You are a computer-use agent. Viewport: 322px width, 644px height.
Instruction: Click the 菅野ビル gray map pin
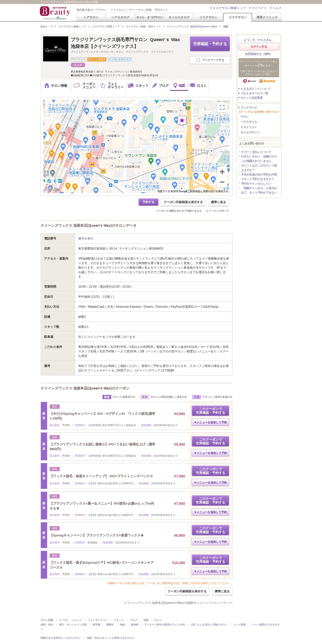(x=181, y=111)
